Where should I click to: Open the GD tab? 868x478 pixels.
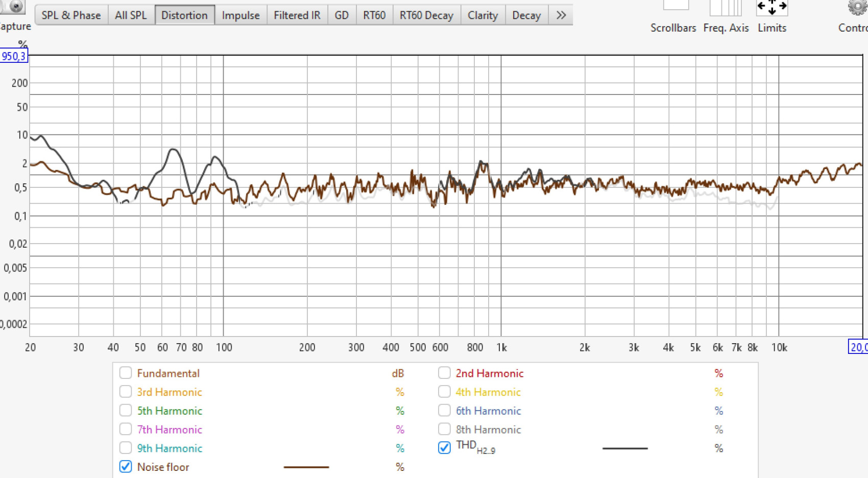click(342, 15)
